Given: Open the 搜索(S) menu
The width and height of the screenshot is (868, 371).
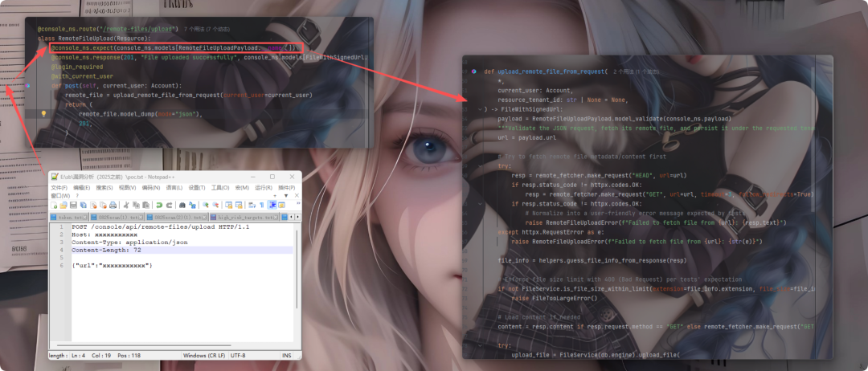Looking at the screenshot, I should click(x=104, y=187).
